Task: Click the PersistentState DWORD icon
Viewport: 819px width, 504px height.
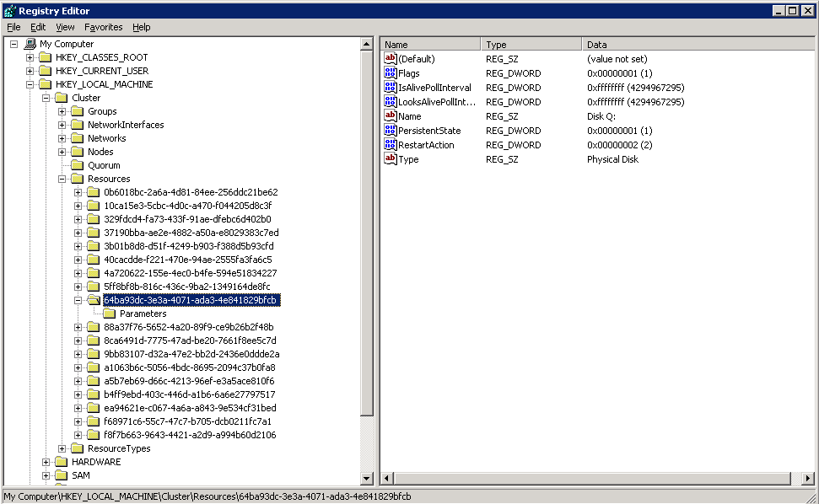Action: pos(391,131)
